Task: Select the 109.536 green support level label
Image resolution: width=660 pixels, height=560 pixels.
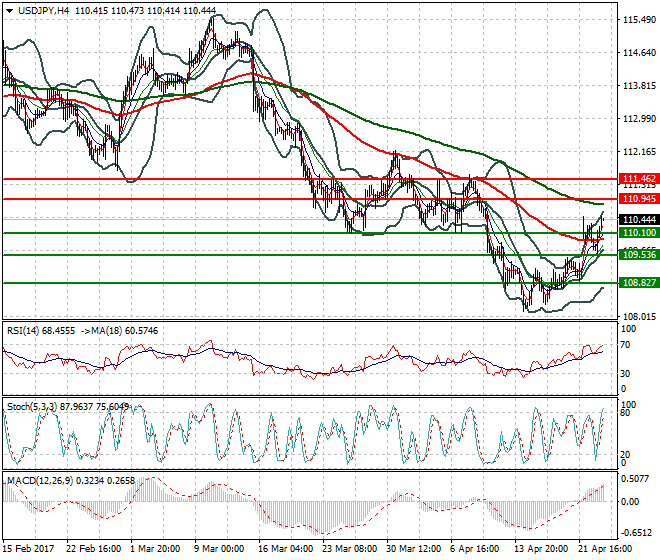Action: 639,255
